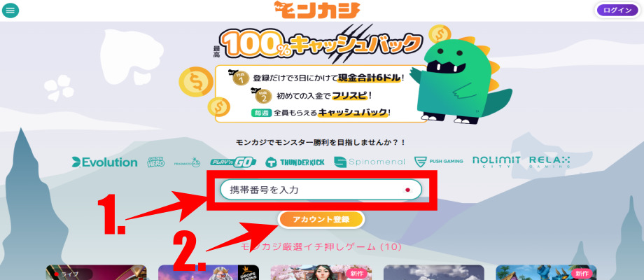Select the Spinomenal provider logo
The height and width of the screenshot is (280, 644).
pyautogui.click(x=369, y=162)
